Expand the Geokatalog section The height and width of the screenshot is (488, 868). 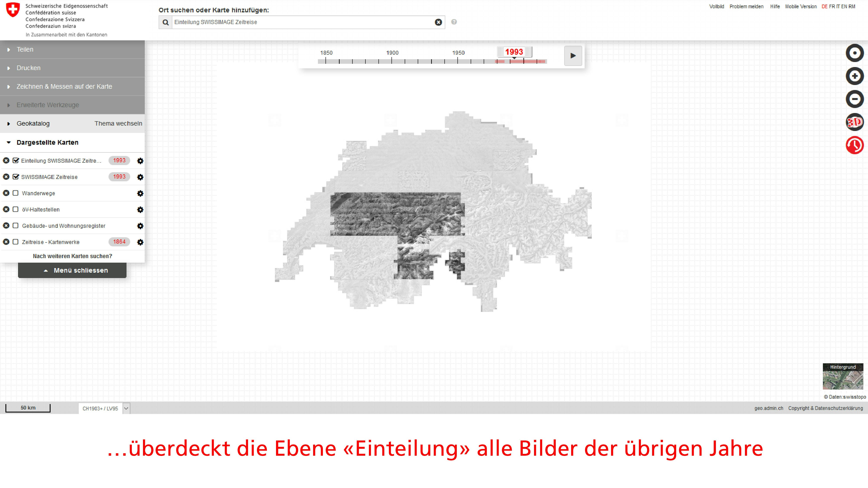pyautogui.click(x=33, y=124)
